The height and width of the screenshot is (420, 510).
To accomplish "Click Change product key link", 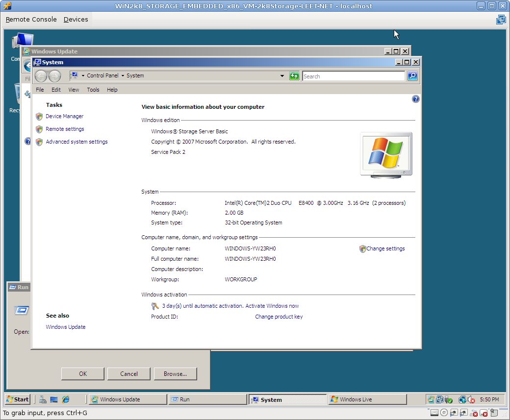I will click(279, 317).
